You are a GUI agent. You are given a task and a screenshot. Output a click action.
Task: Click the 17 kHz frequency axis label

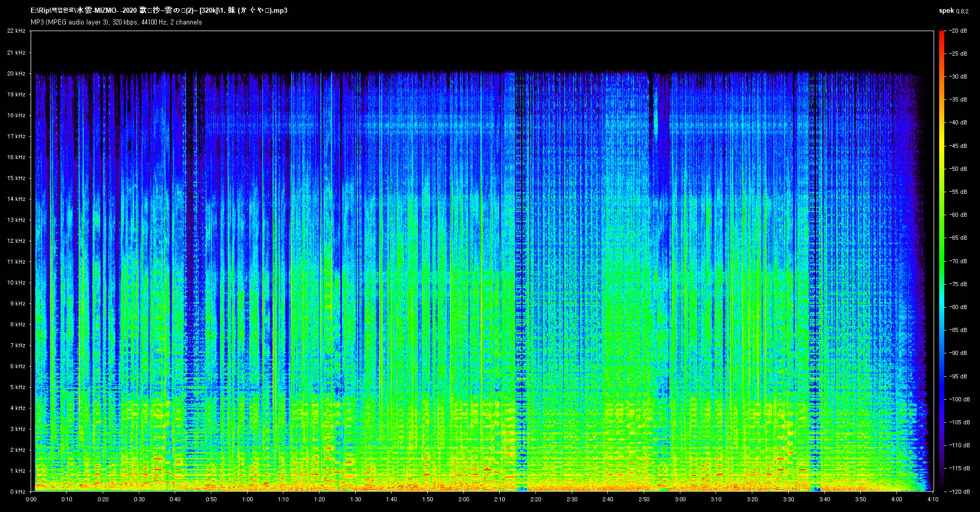[16, 136]
